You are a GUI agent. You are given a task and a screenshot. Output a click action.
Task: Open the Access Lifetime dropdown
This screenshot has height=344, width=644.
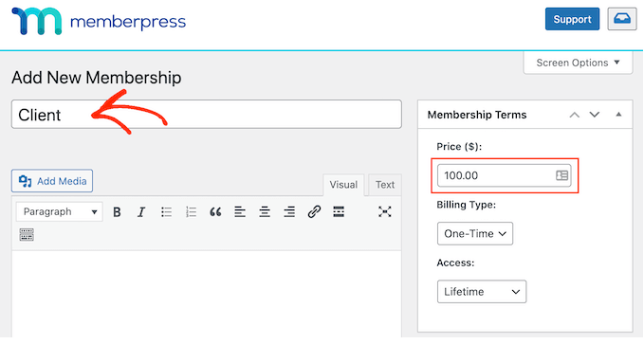pos(482,292)
